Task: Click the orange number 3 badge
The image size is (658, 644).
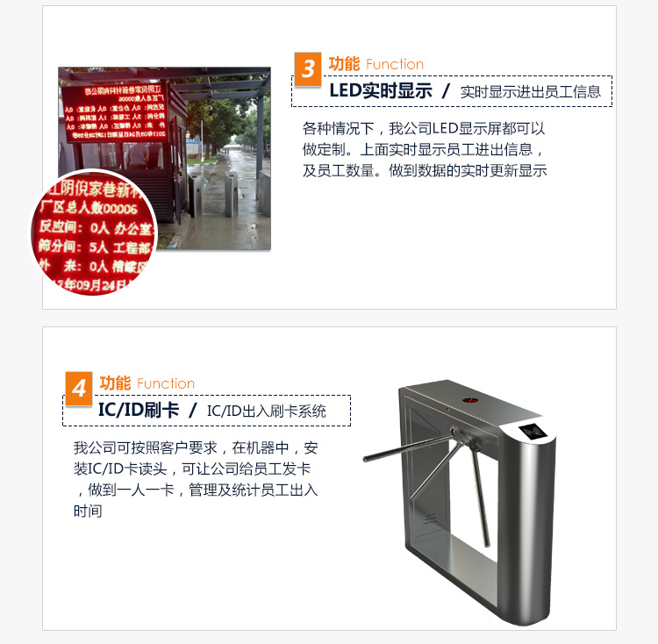Action: tap(308, 69)
